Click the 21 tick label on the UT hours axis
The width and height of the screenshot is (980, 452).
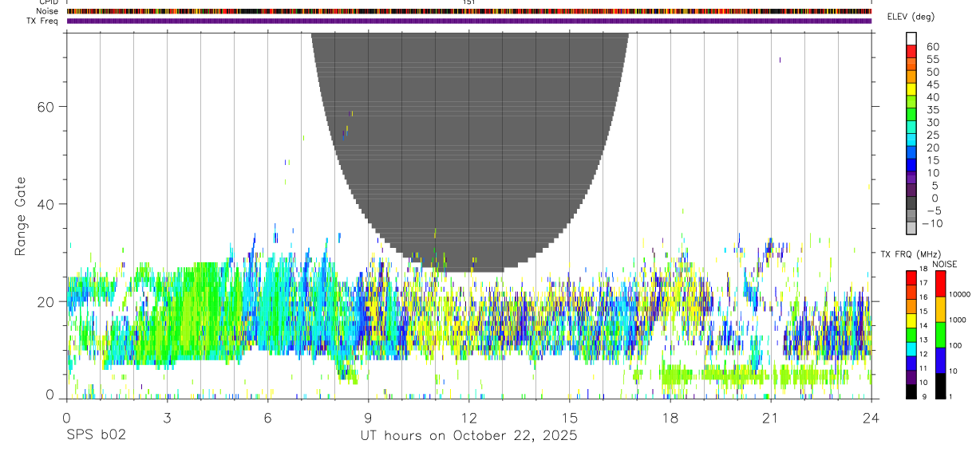[770, 417]
